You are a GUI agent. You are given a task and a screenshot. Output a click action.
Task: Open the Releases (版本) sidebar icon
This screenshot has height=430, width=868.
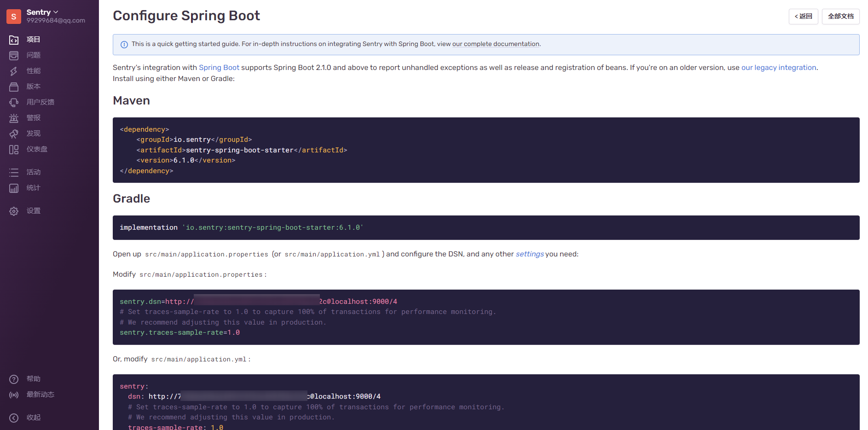click(14, 87)
